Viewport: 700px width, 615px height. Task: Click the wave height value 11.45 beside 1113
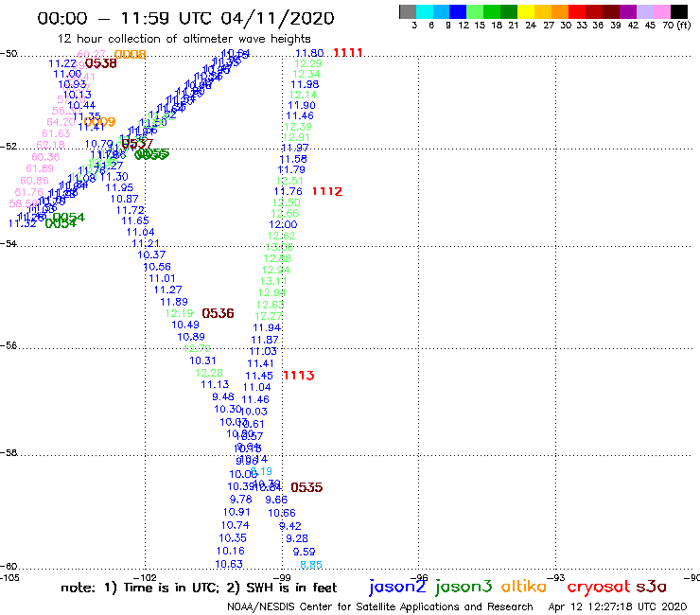(259, 376)
